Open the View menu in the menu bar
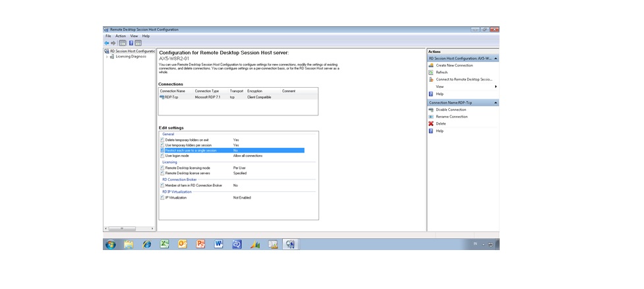Image resolution: width=644 pixels, height=289 pixels. pos(134,36)
